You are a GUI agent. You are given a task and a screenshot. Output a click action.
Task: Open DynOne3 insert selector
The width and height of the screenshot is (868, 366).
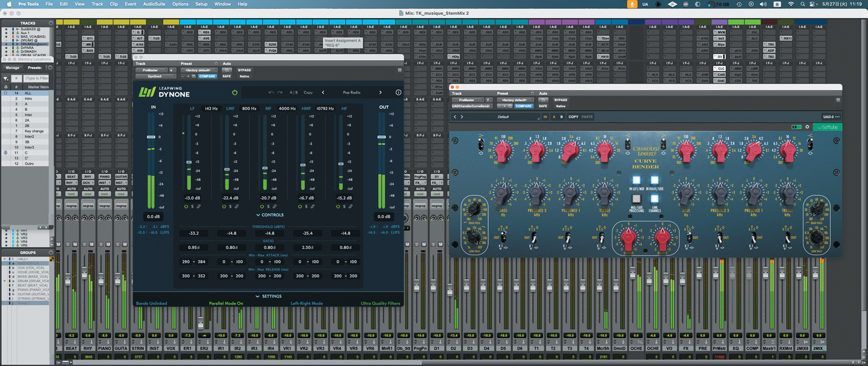pyautogui.click(x=155, y=76)
